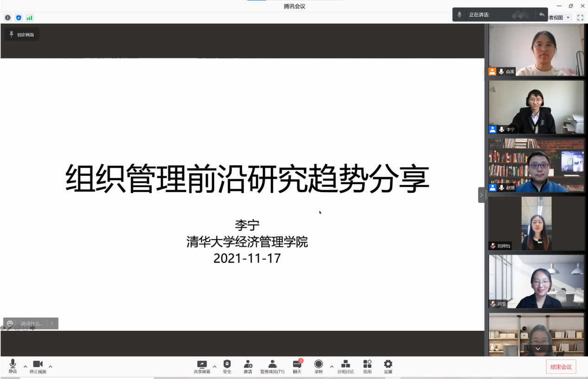Expand audio options arrow beside 静音
588x379 pixels.
25,367
